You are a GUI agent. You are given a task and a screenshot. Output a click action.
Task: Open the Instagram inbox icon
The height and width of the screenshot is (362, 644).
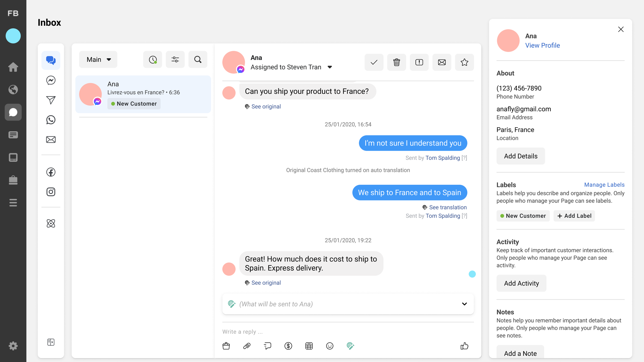[51, 192]
